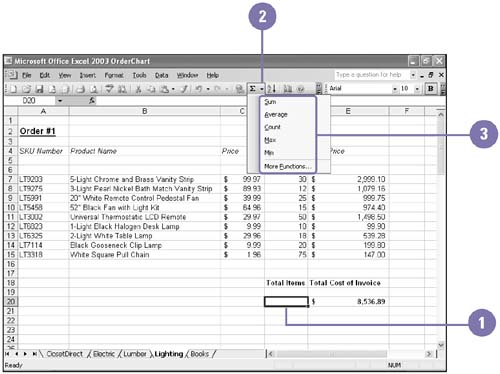Open the Tools menu
The image size is (500, 374).
click(139, 75)
